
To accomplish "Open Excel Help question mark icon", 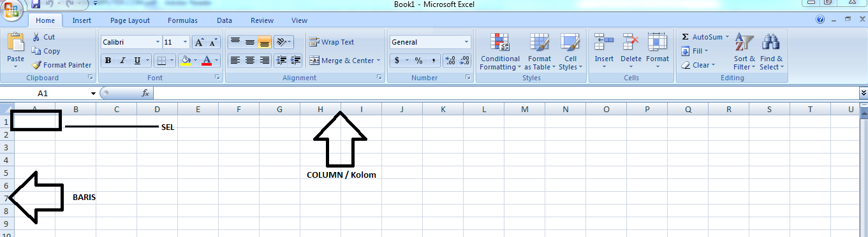I will [820, 20].
